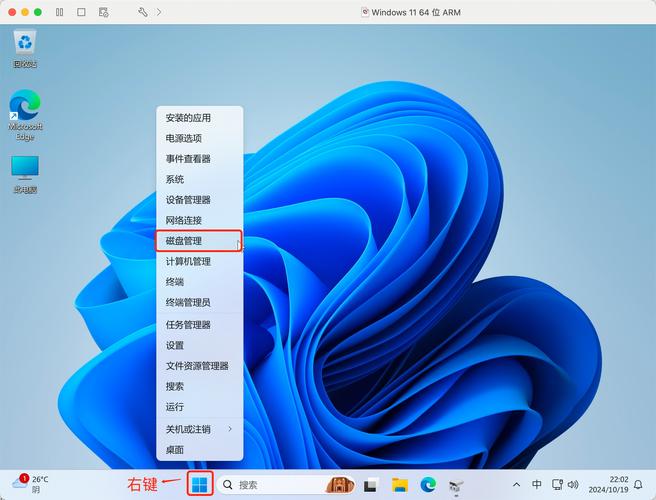Open 任务管理器 (Task Manager) from menu
The width and height of the screenshot is (656, 500).
click(200, 325)
